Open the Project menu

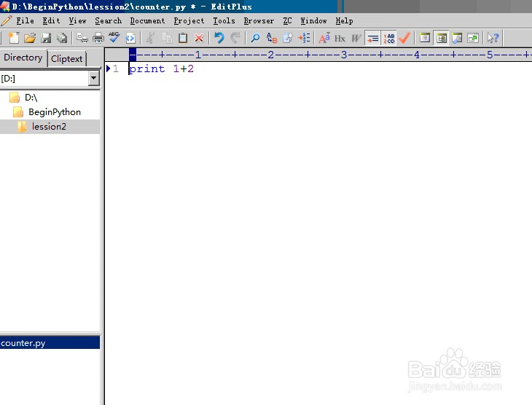(189, 20)
